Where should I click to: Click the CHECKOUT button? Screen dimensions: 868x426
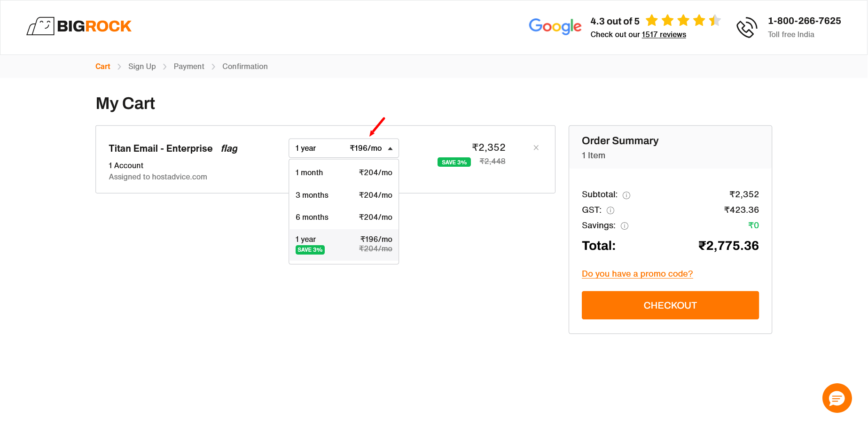670,305
